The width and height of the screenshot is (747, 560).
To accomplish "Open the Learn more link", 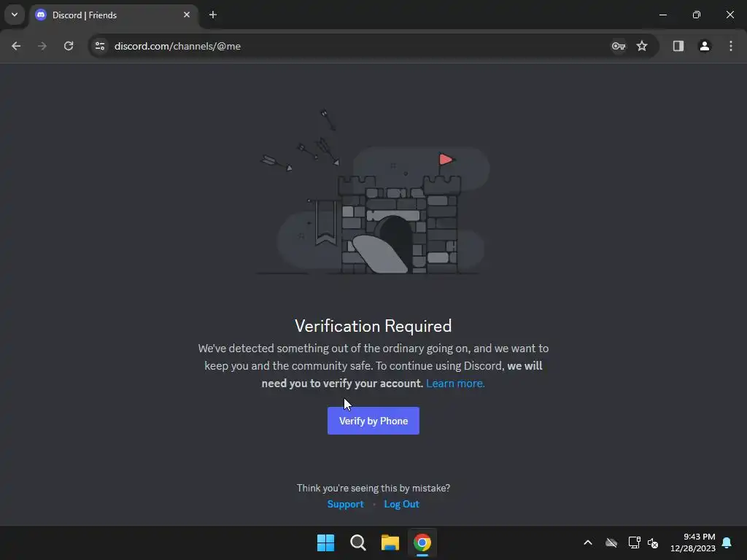I will coord(455,384).
